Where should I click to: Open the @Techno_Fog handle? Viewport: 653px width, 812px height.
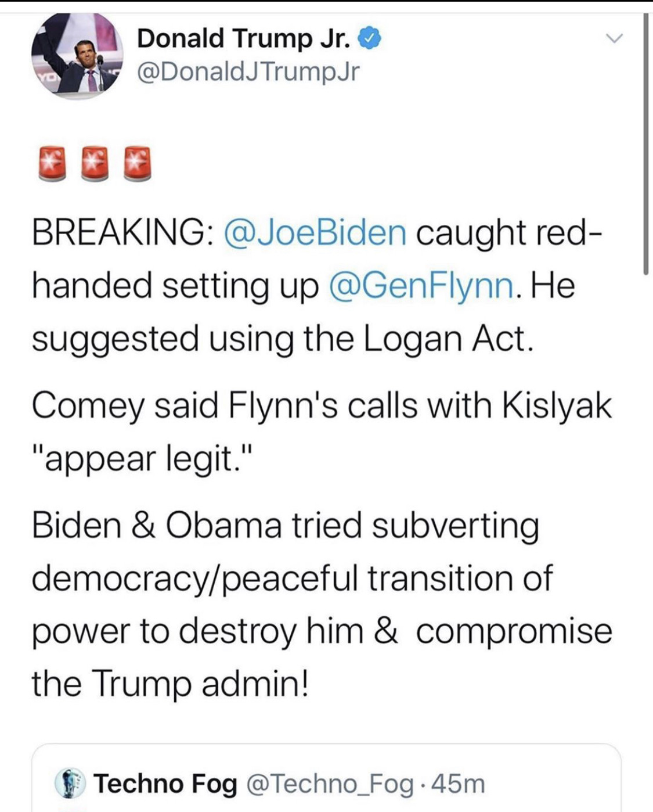click(x=330, y=784)
